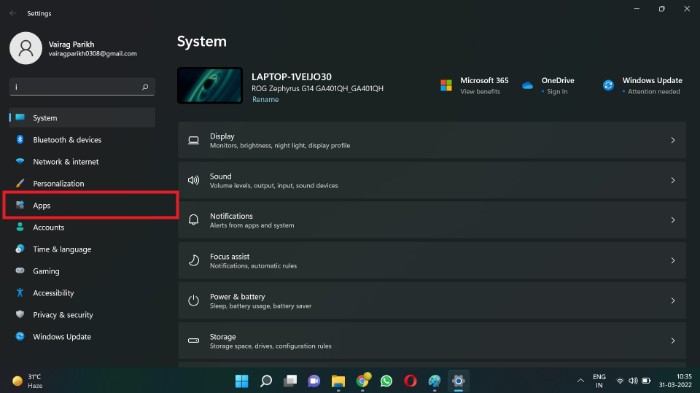Open the Storage settings row
700x393 pixels.
point(432,341)
